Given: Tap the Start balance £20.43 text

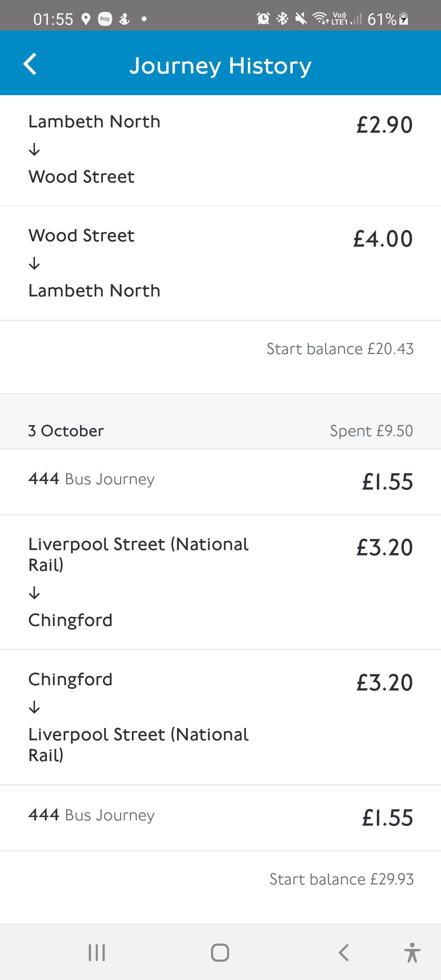Looking at the screenshot, I should coord(340,349).
